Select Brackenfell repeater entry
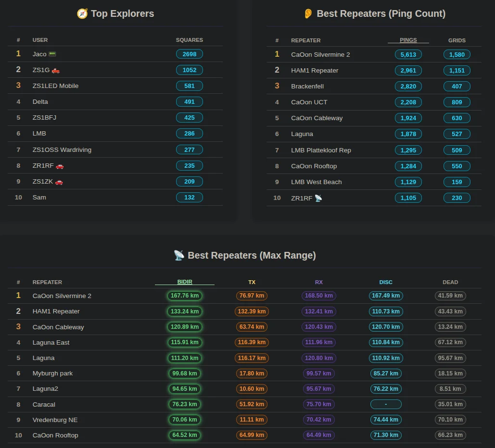This screenshot has height=448, width=495. [374, 86]
